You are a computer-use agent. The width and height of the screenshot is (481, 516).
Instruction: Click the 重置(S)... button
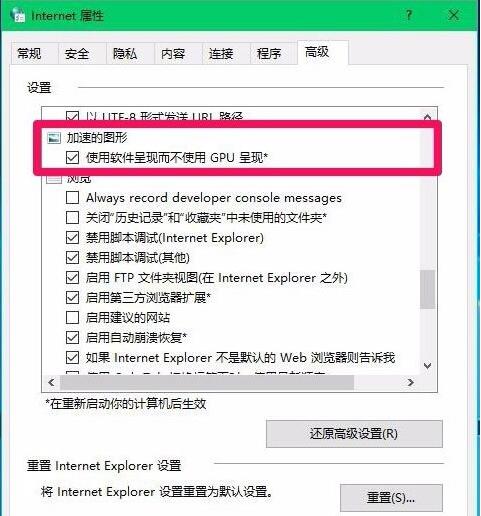(x=391, y=498)
